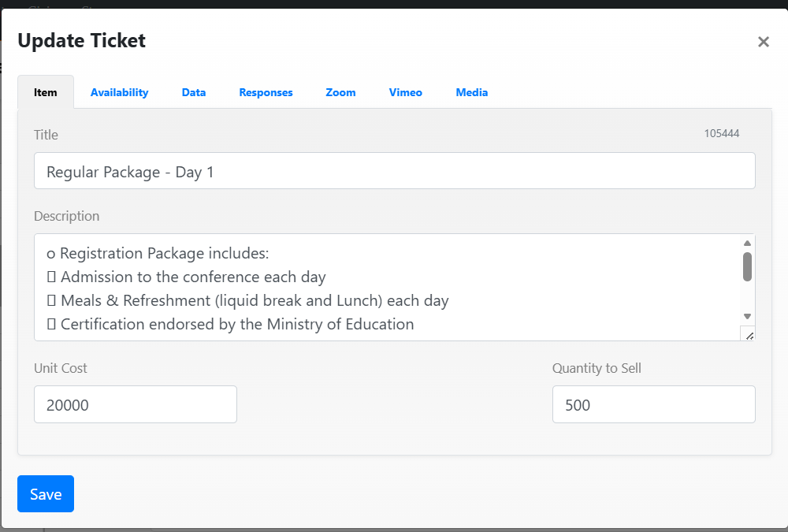Click the description scrollbar thumb

[x=747, y=266]
